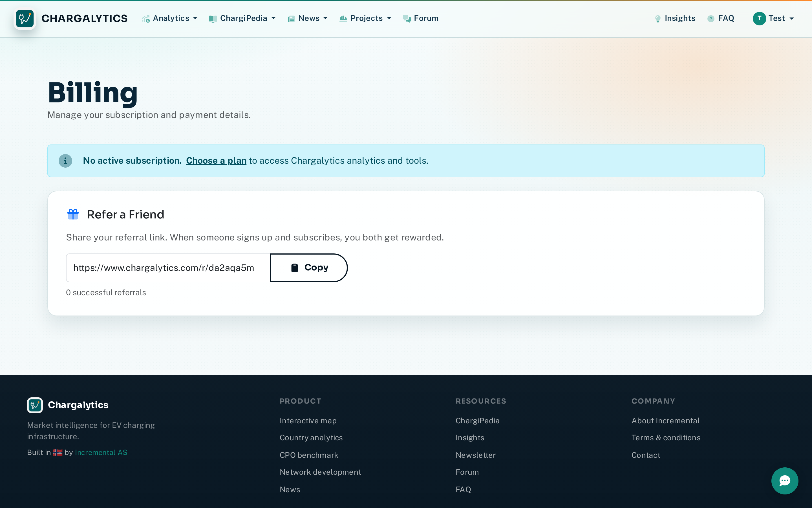Image resolution: width=812 pixels, height=508 pixels.
Task: Open the FAQ nav link
Action: 721,18
